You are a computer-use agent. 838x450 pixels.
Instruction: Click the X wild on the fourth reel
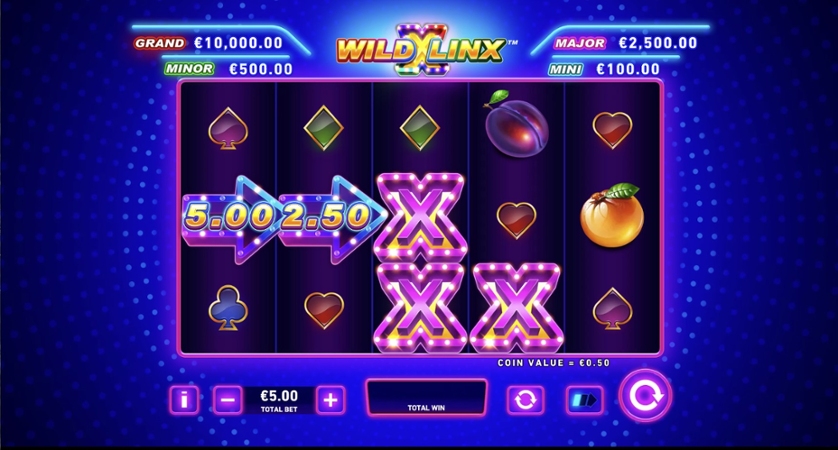pos(516,307)
